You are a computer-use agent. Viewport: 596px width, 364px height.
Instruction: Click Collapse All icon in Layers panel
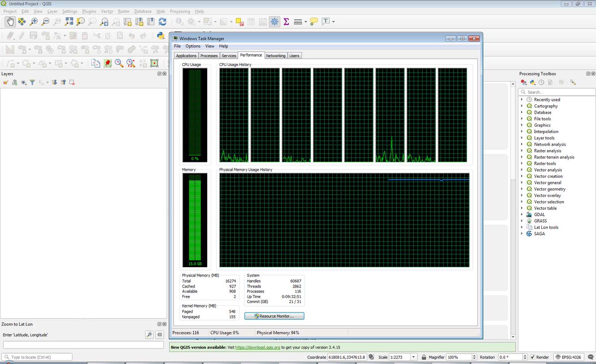[x=63, y=82]
